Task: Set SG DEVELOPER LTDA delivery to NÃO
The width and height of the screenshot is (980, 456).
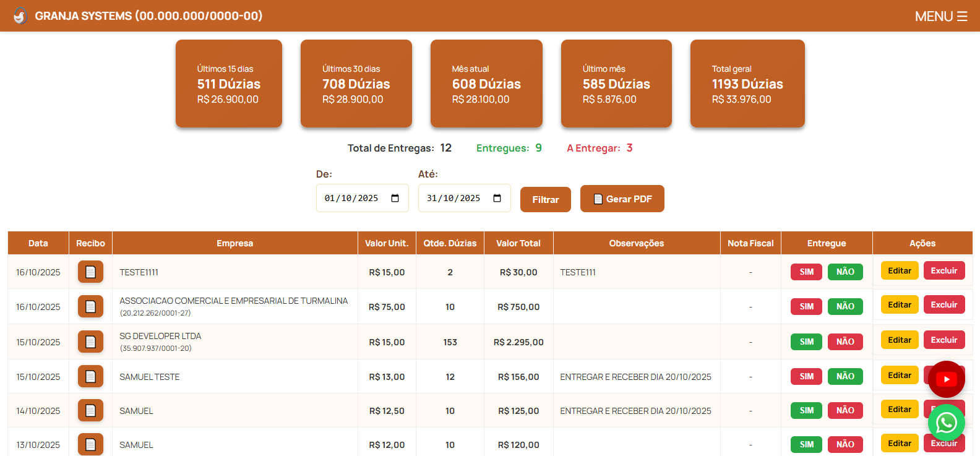Action: tap(845, 342)
